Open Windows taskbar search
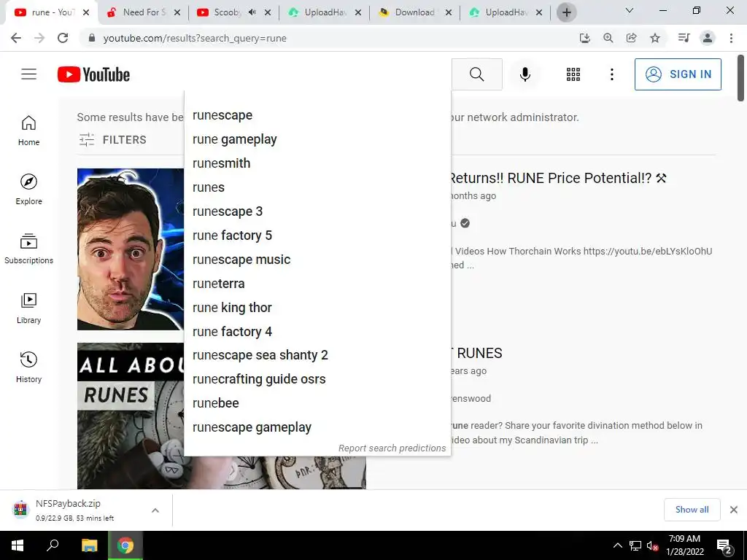Image resolution: width=747 pixels, height=560 pixels. point(53,545)
